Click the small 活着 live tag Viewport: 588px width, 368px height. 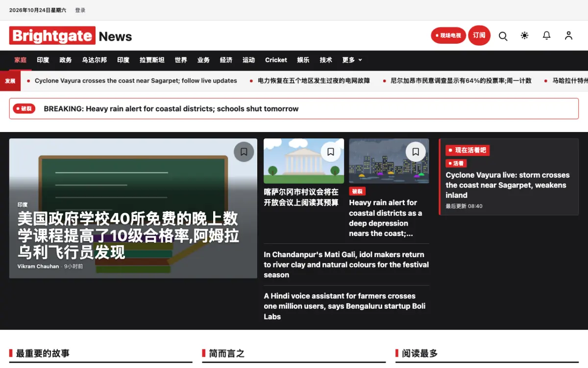click(x=456, y=163)
